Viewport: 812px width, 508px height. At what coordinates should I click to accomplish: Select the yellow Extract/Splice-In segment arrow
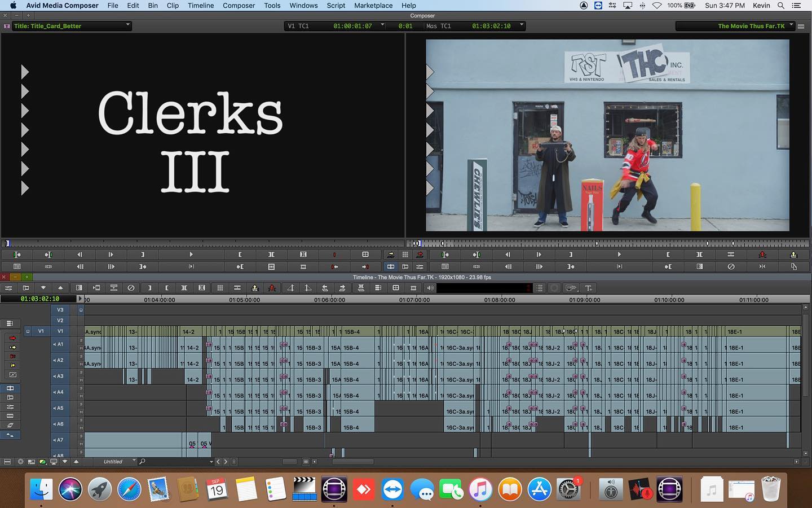13,347
